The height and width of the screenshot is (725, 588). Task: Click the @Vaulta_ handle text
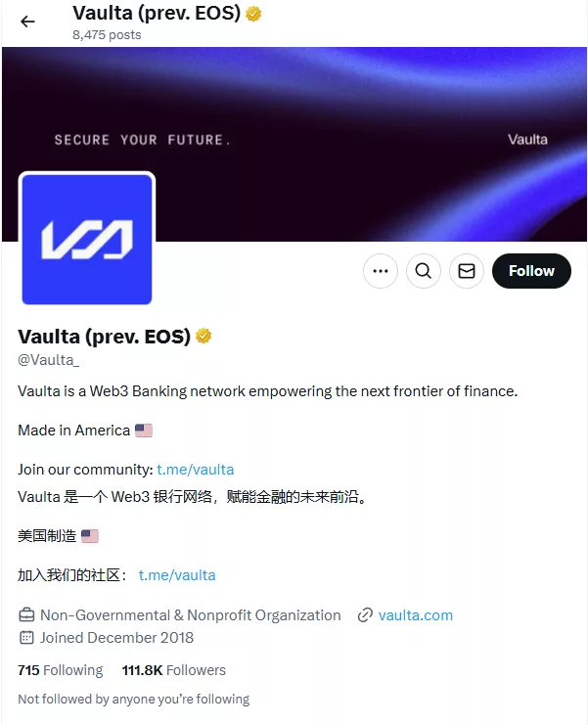point(49,360)
